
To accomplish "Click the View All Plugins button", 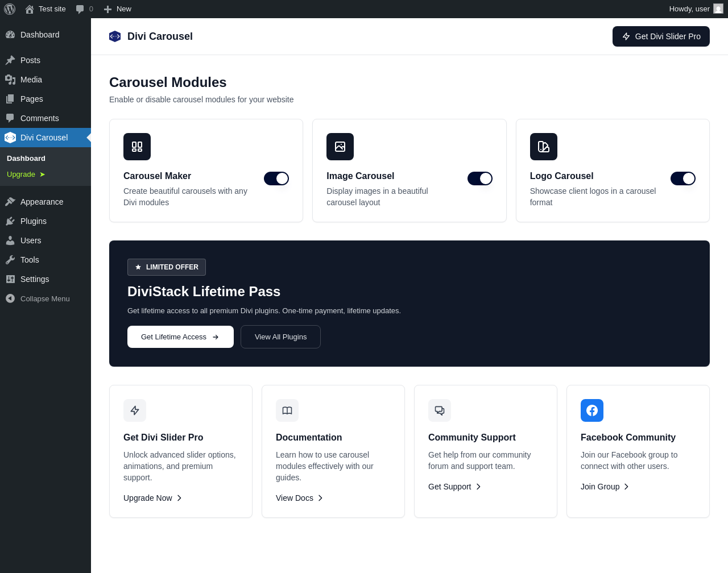I will coord(280,337).
